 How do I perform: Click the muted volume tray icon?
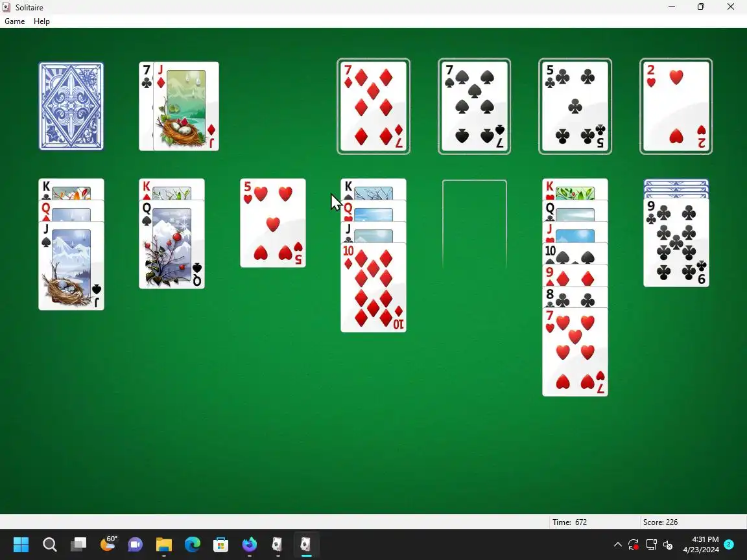pyautogui.click(x=668, y=544)
